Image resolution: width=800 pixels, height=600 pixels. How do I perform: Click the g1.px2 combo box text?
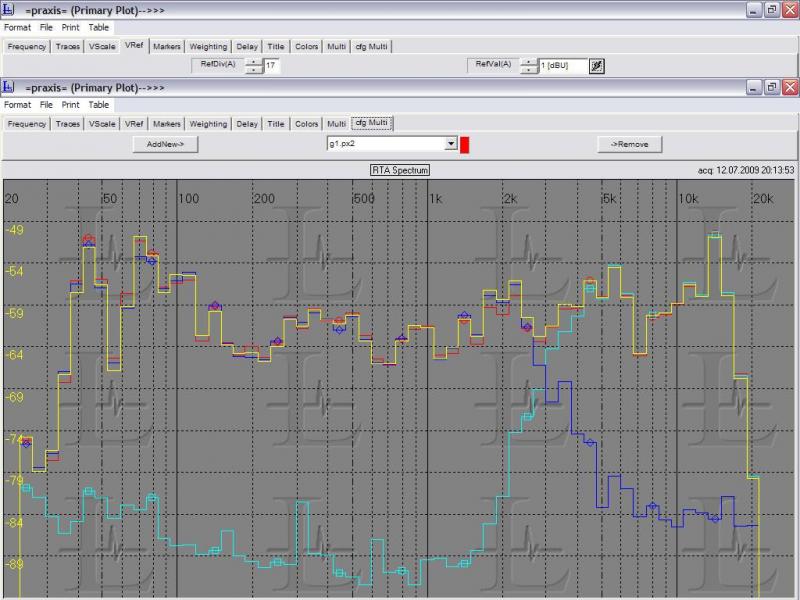[386, 144]
